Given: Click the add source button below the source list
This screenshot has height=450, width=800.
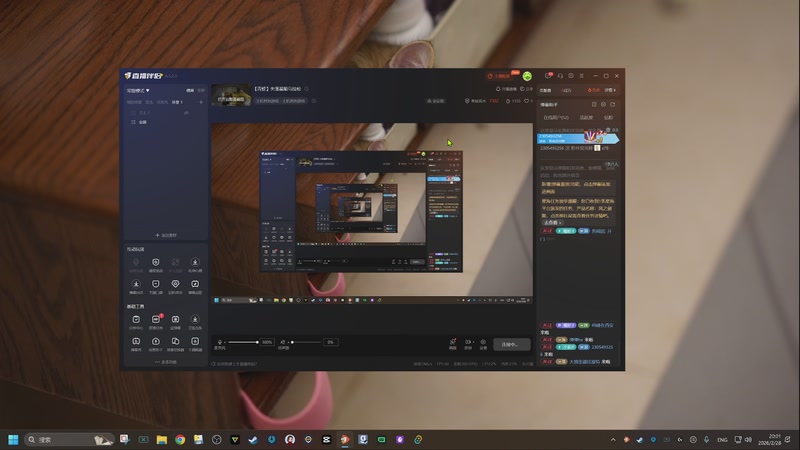Looking at the screenshot, I should click(x=166, y=235).
